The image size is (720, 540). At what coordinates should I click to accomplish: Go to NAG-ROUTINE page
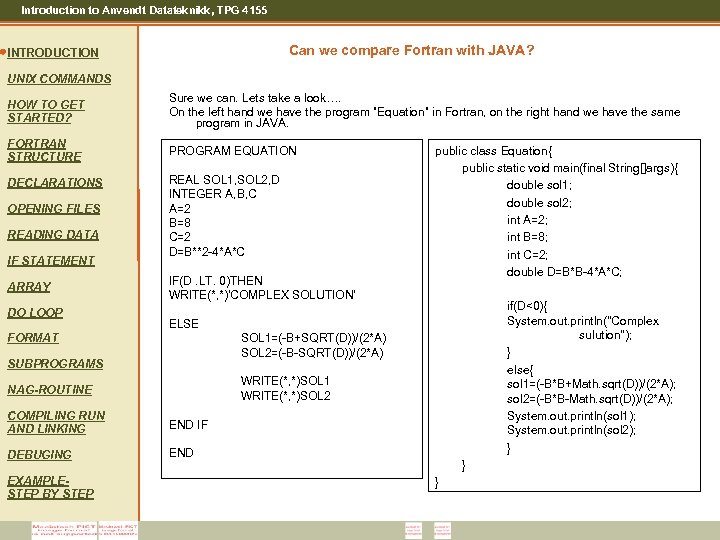[50, 390]
